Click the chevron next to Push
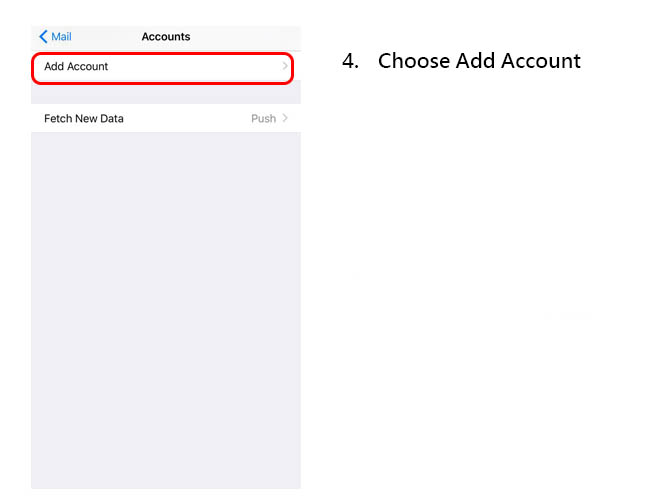This screenshot has width=647, height=500. click(285, 118)
